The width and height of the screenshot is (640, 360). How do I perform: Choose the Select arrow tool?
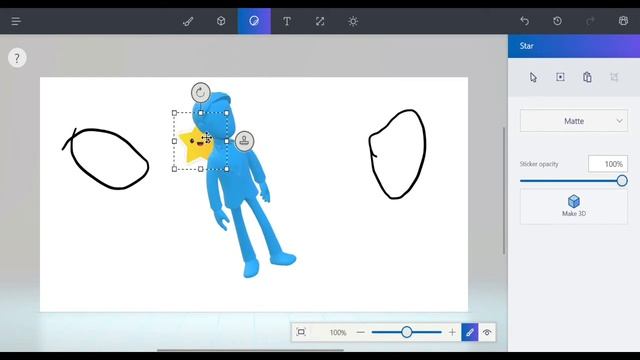coord(533,77)
